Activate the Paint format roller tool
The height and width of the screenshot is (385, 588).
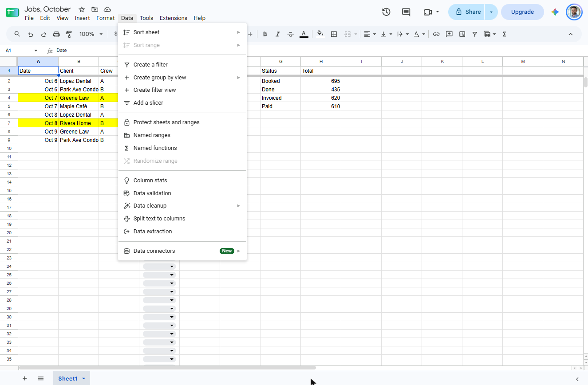(x=69, y=34)
